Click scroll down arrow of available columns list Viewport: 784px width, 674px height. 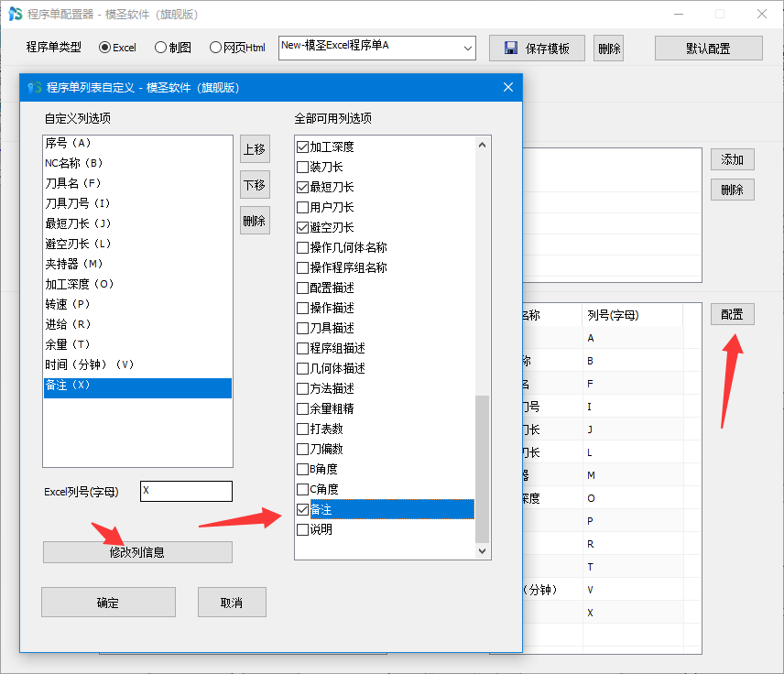pyautogui.click(x=482, y=551)
